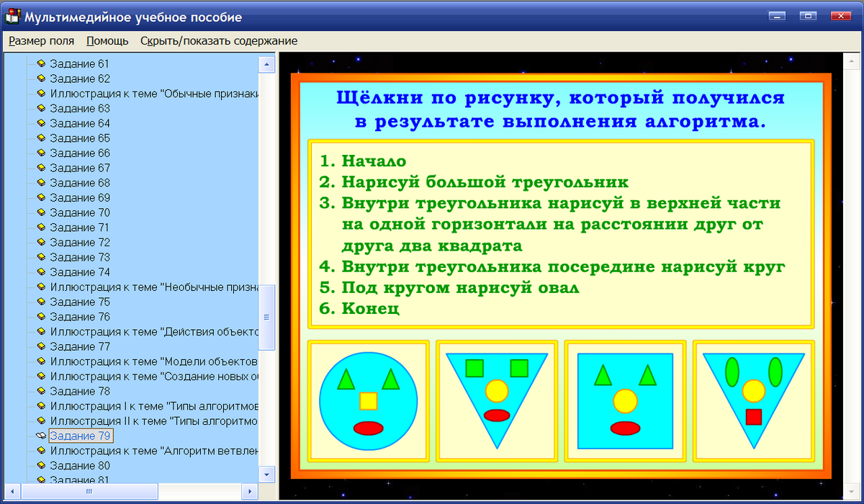Open illustration "Создание новых объектов" entry
864x504 pixels.
click(x=154, y=377)
